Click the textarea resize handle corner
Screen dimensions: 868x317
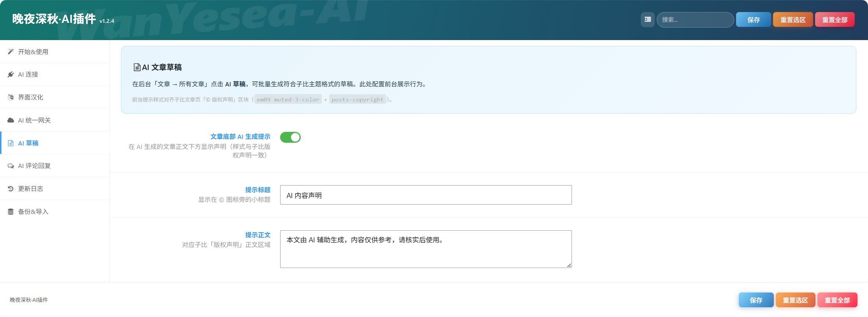pyautogui.click(x=569, y=265)
